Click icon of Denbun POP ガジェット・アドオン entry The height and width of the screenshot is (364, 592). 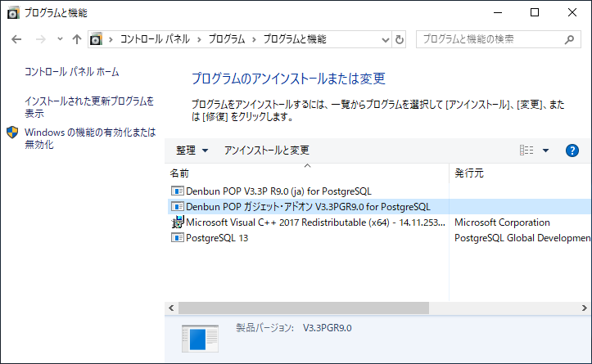point(178,206)
